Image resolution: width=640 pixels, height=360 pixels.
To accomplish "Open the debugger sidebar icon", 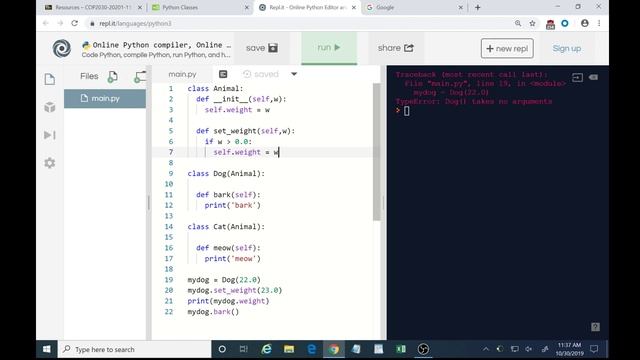I will click(x=50, y=135).
